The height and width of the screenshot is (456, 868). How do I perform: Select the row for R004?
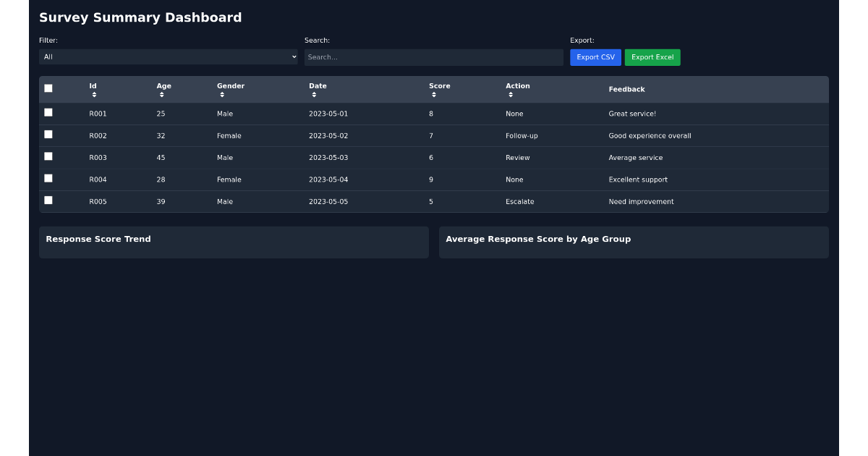pyautogui.click(x=48, y=177)
